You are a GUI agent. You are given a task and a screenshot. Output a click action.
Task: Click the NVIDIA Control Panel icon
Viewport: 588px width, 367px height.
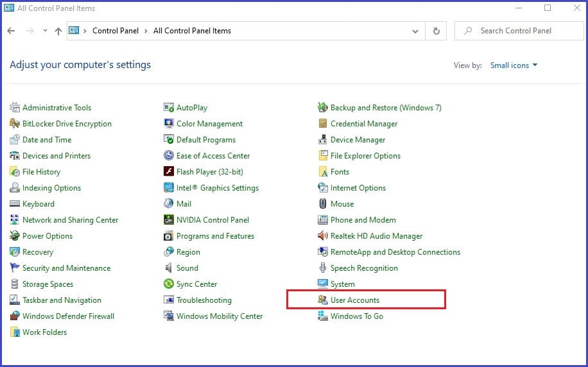[x=169, y=220]
